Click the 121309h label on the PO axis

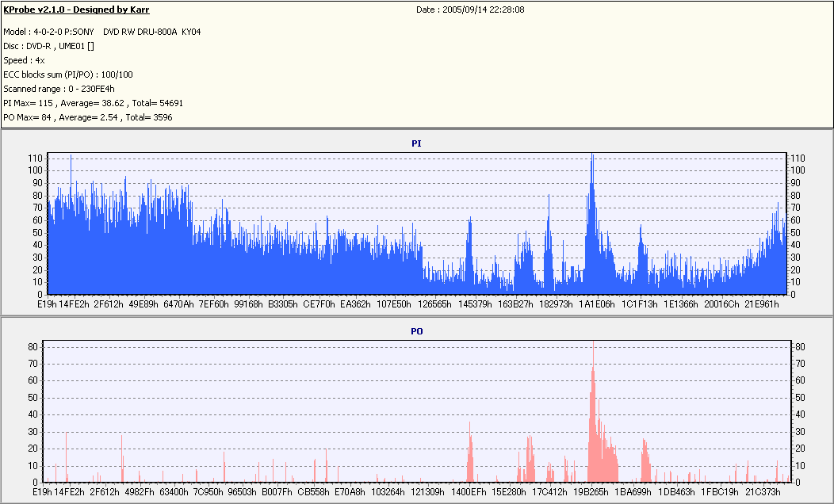coord(427,492)
